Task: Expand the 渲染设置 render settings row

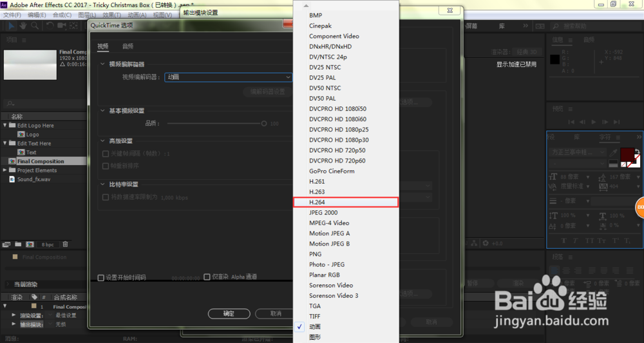Action: tap(14, 315)
